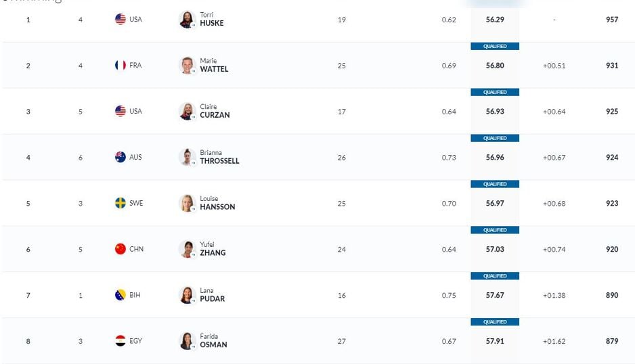The height and width of the screenshot is (364, 635).
Task: Click the Egypt flag icon
Action: (121, 341)
